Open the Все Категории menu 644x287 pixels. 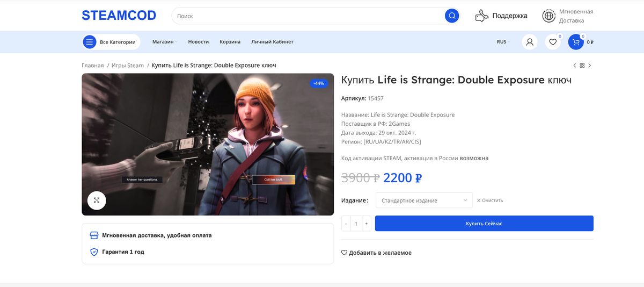pyautogui.click(x=111, y=42)
